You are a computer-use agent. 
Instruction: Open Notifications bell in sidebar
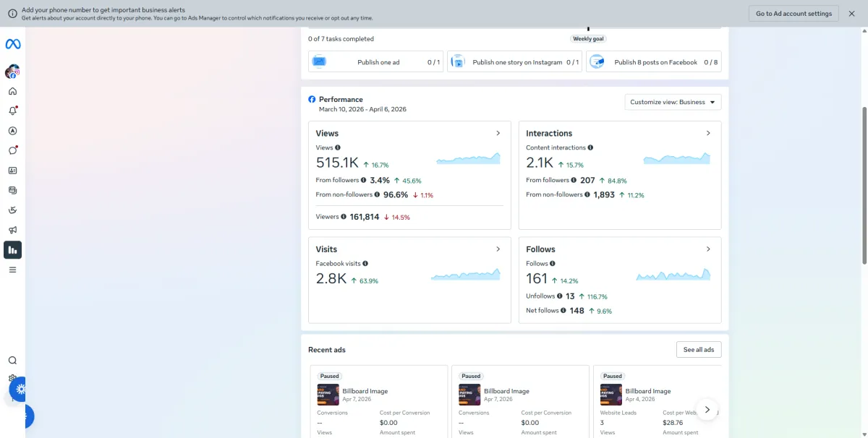12,111
